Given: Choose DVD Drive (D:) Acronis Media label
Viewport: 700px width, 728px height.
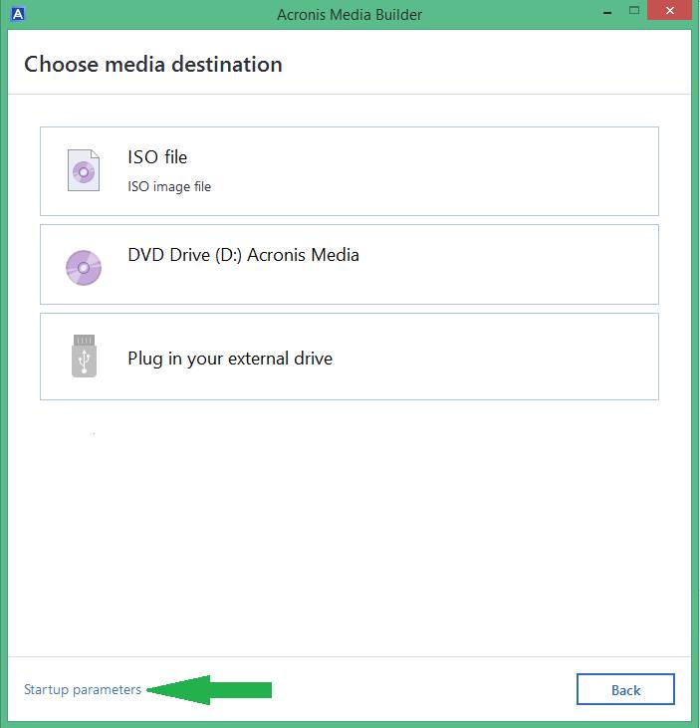Looking at the screenshot, I should click(x=243, y=255).
